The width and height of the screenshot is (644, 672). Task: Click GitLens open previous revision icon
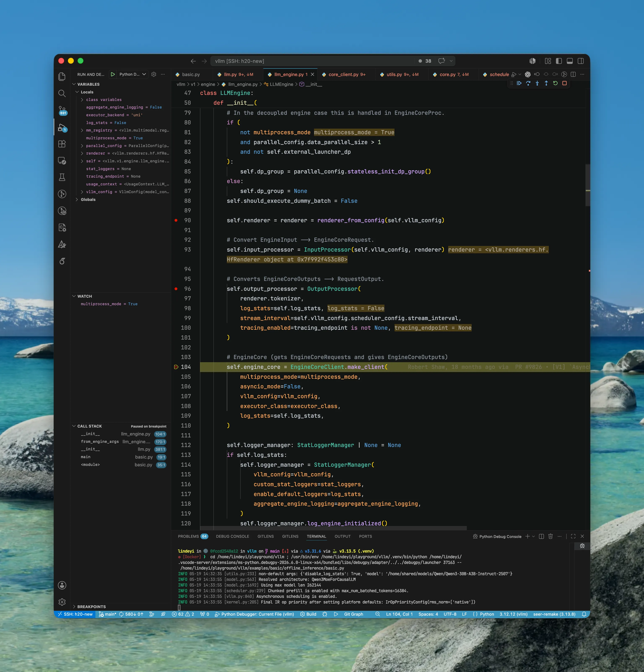537,74
